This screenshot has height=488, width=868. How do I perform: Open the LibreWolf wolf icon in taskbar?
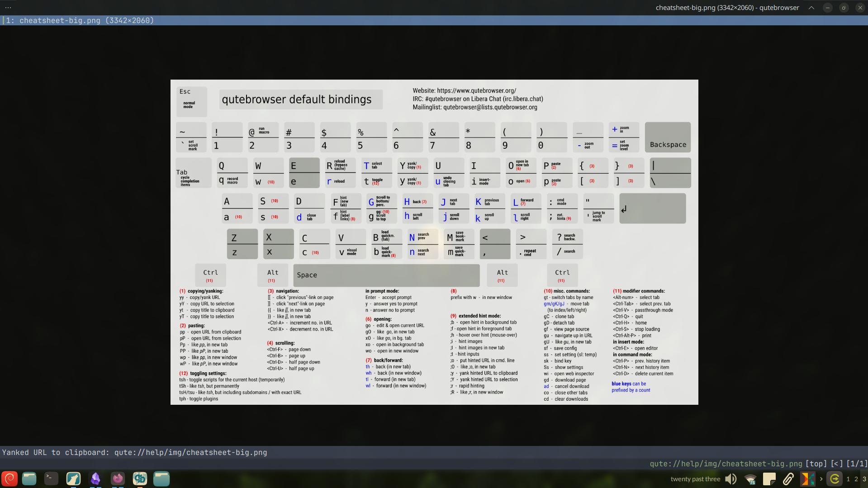[73, 479]
